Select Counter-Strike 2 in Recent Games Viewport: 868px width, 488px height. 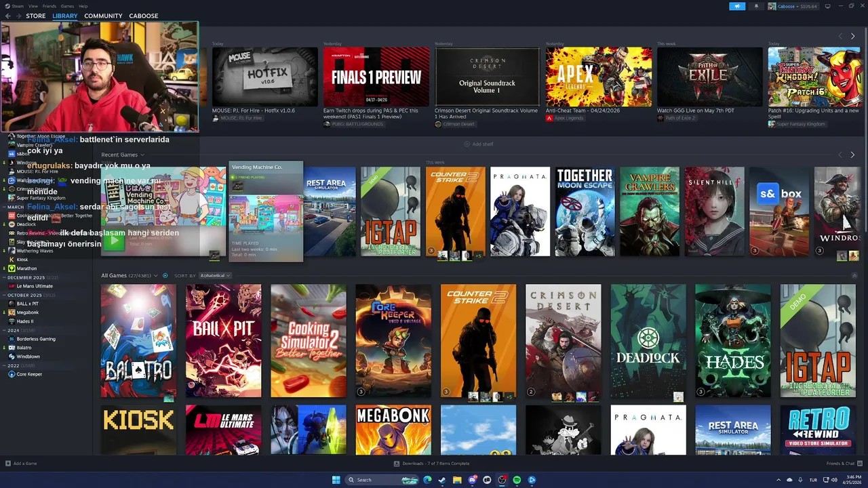(456, 211)
